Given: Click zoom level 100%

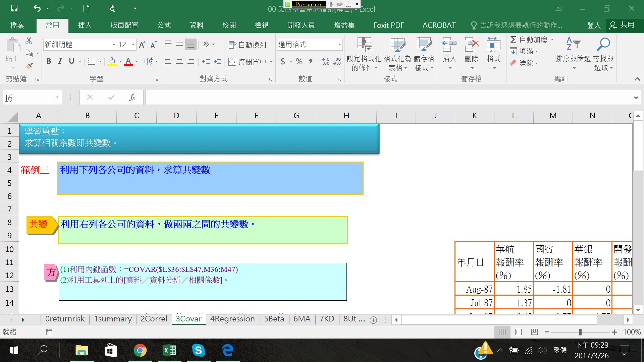Looking at the screenshot, I should tap(632, 332).
